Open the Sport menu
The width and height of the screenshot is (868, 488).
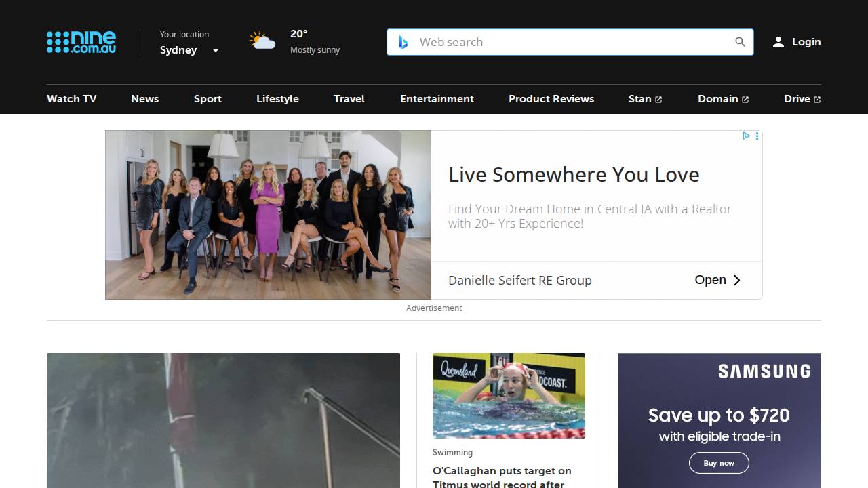click(x=208, y=99)
